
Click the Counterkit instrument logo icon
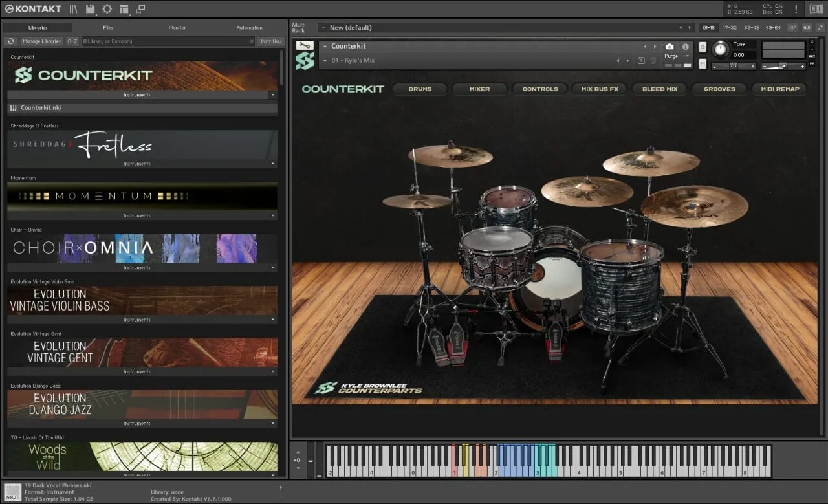click(305, 61)
